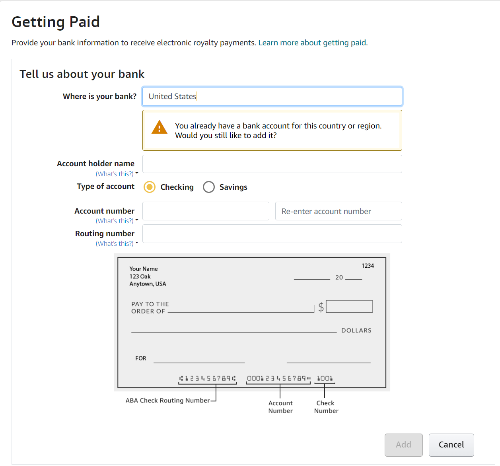Cancel adding the bank account
Screen dimensions: 500x466
(451, 445)
